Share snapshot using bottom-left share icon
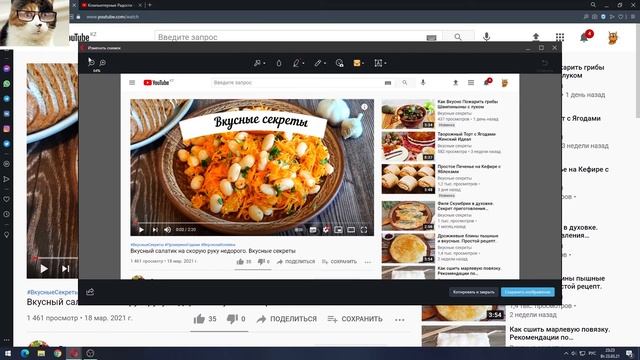Viewport: 640px width, 360px height. (90, 291)
